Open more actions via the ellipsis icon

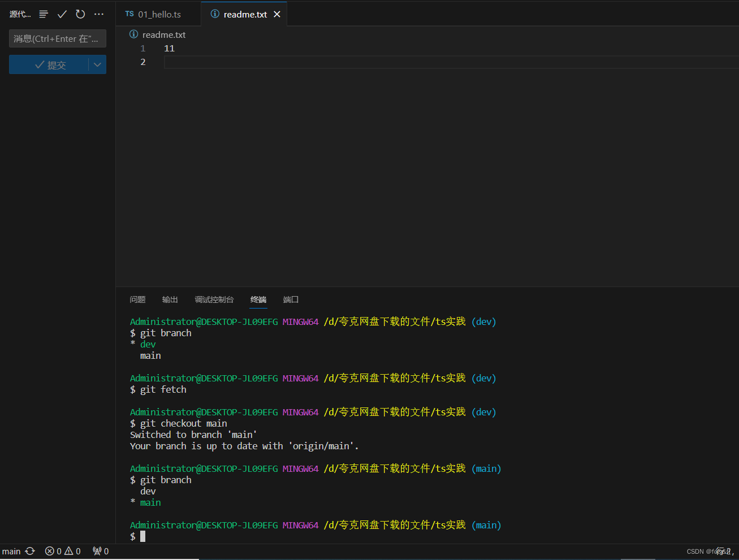coord(99,14)
